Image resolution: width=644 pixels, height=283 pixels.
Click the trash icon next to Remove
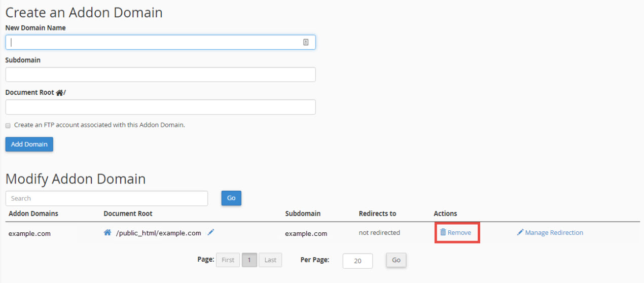[443, 232]
